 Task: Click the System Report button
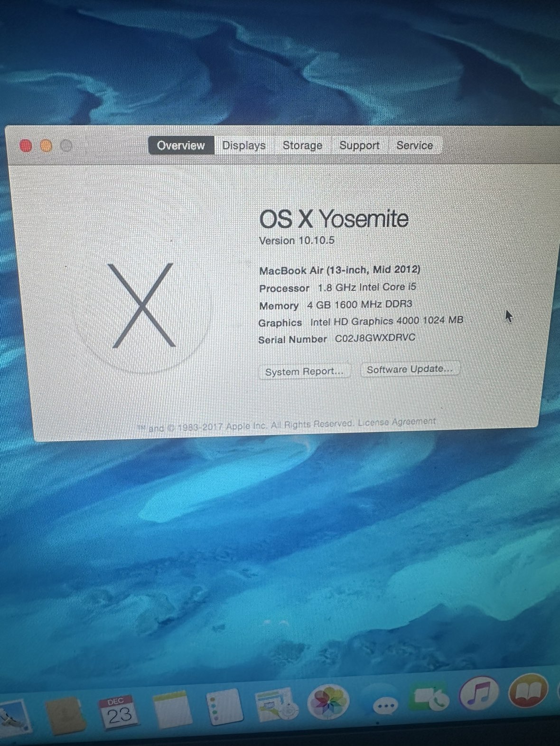click(304, 371)
